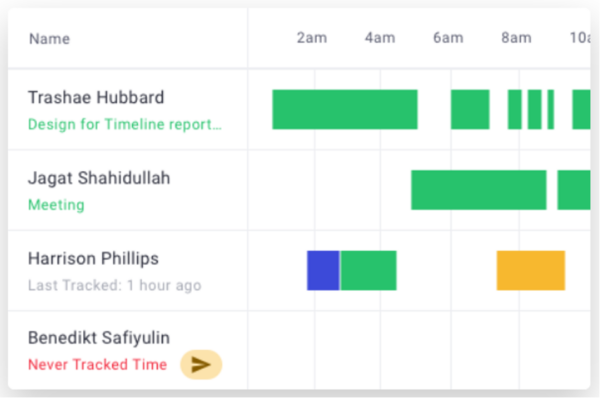Viewport: 600px width, 398px height.
Task: Select Harrison Phillips in the name list
Action: 93,259
